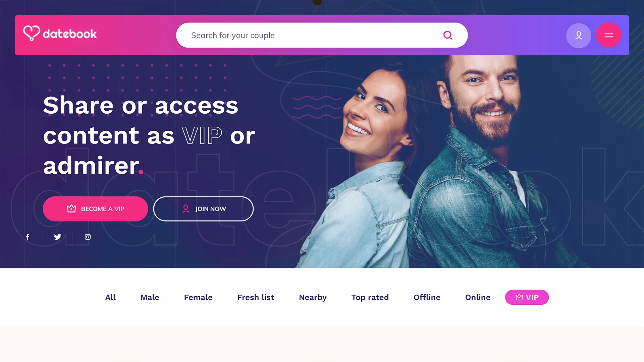
Task: Click the Become a VIP button
Action: coord(95,209)
